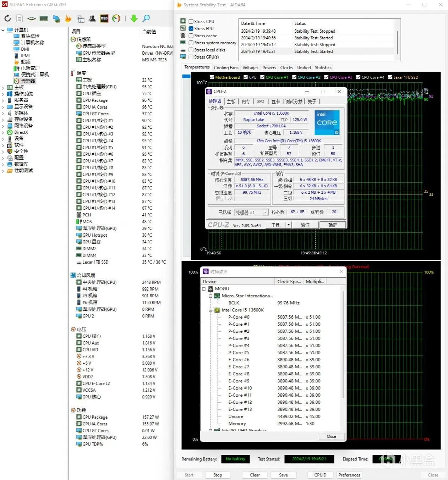The width and height of the screenshot is (448, 480).
Task: Click the blue graph selector bar beside temperatures
Action: click(186, 76)
